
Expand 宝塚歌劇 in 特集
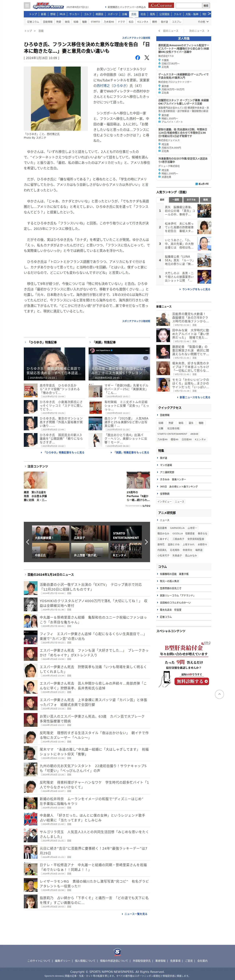pyautogui.click(x=184, y=493)
